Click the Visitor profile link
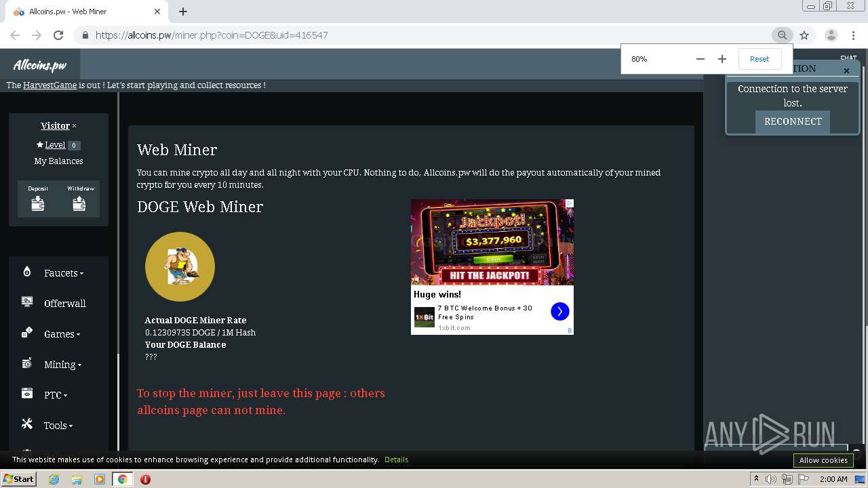 55,125
